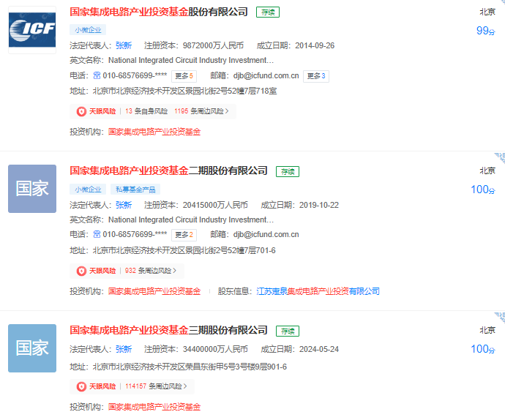Click the 99分 score
Screen dimensions: 505x420
(486, 31)
